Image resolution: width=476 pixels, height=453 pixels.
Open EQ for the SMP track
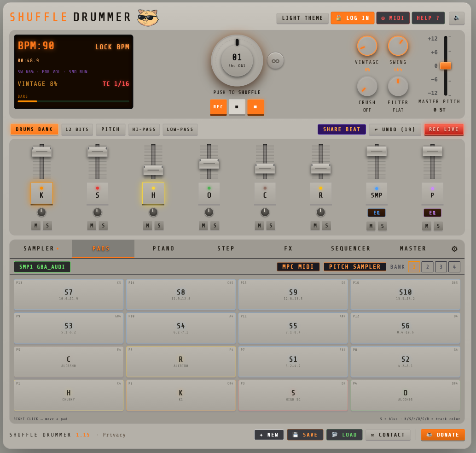click(x=377, y=213)
